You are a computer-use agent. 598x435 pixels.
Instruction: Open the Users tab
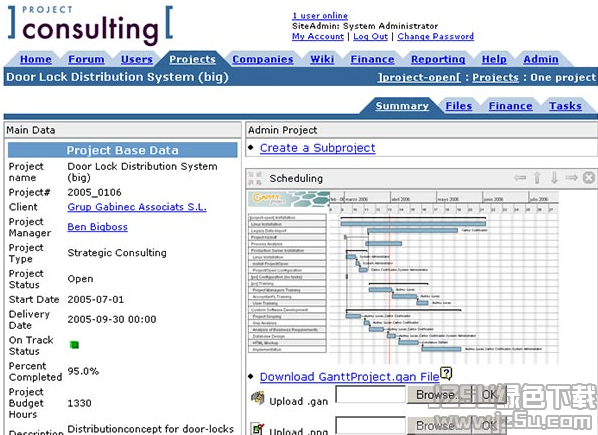coord(137,59)
